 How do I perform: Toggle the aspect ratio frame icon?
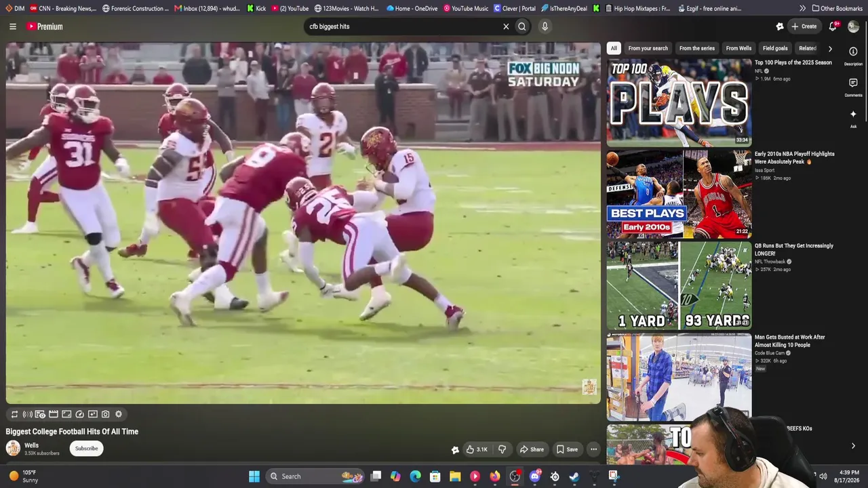coord(66,414)
